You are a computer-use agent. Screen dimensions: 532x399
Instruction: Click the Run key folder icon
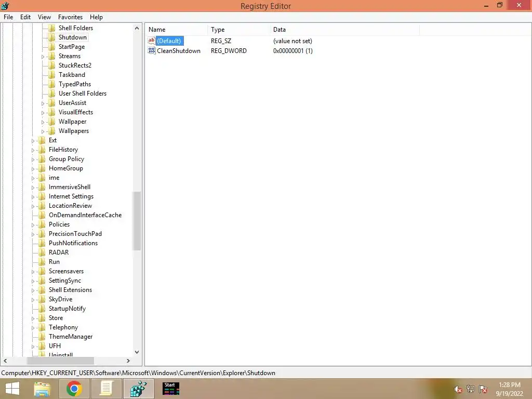(x=42, y=262)
